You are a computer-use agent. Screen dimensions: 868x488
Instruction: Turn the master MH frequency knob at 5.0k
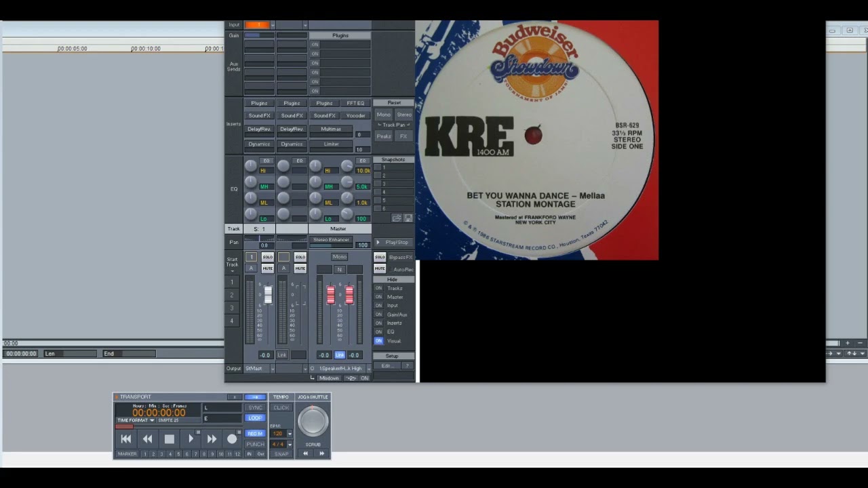[347, 182]
